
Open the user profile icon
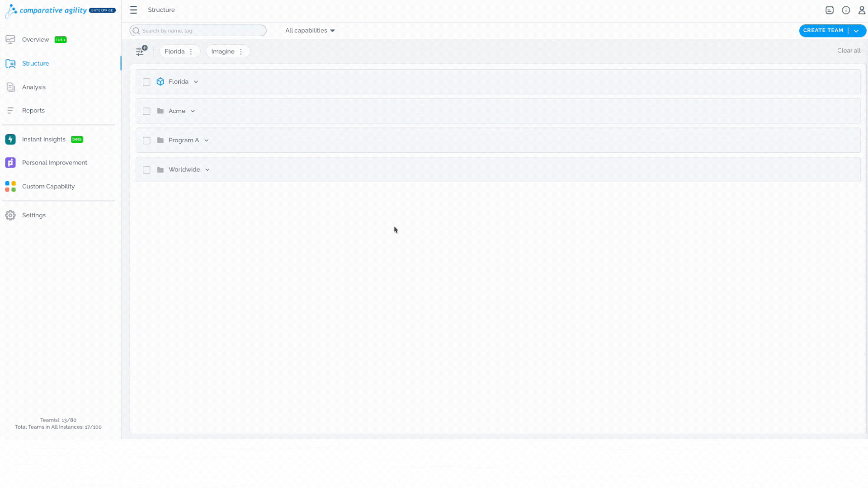(x=862, y=10)
